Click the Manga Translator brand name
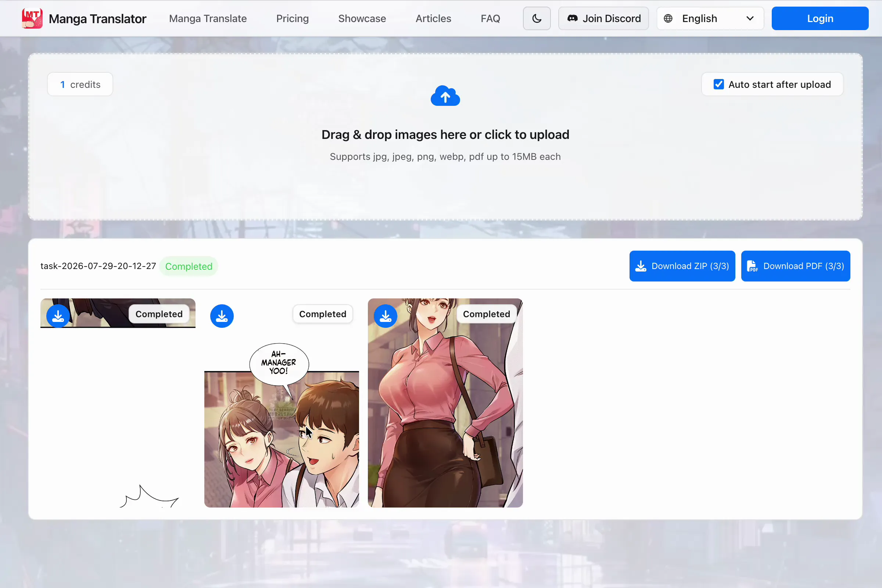 click(97, 19)
